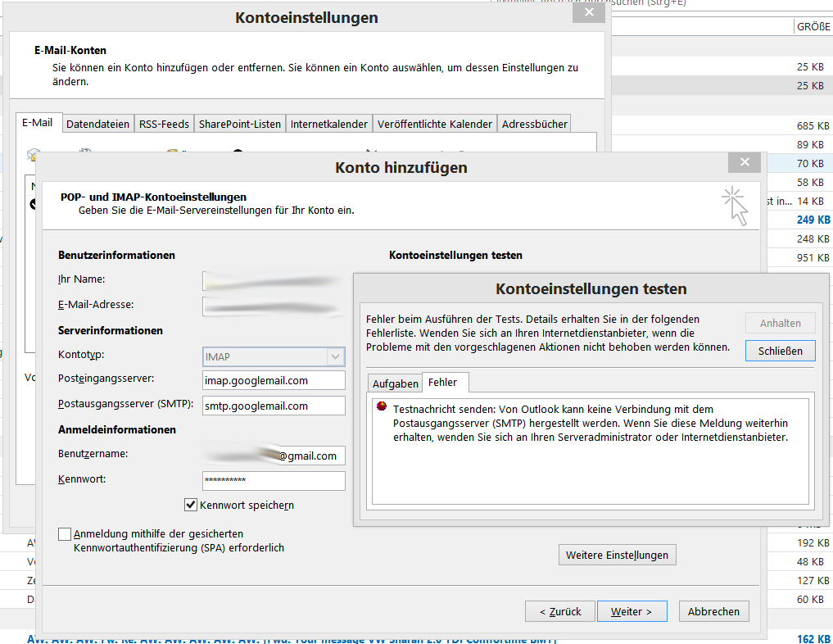This screenshot has height=644, width=833.
Task: Click the Ihr Name field
Action: [274, 281]
